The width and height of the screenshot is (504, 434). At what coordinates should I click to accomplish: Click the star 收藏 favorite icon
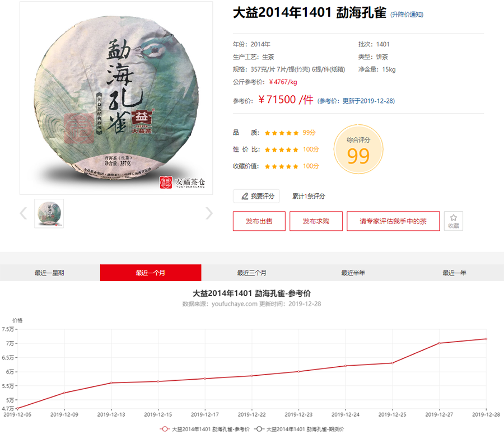point(453,218)
